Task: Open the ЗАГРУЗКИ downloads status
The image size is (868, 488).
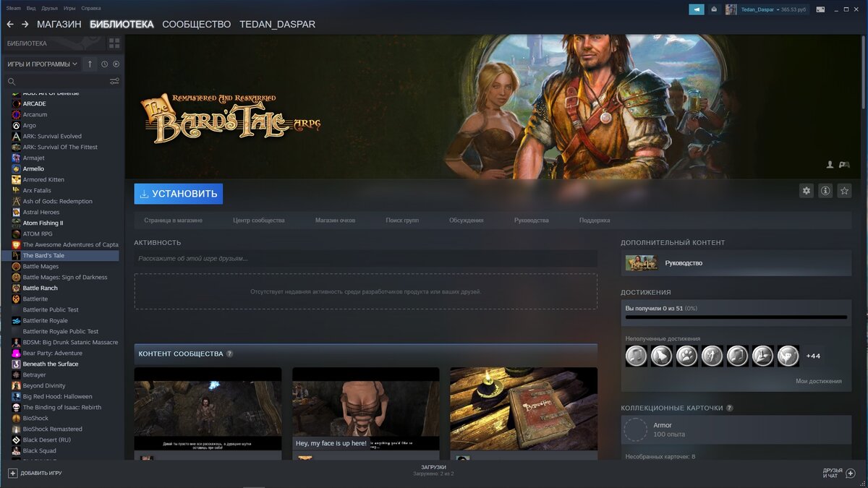Action: pyautogui.click(x=433, y=470)
